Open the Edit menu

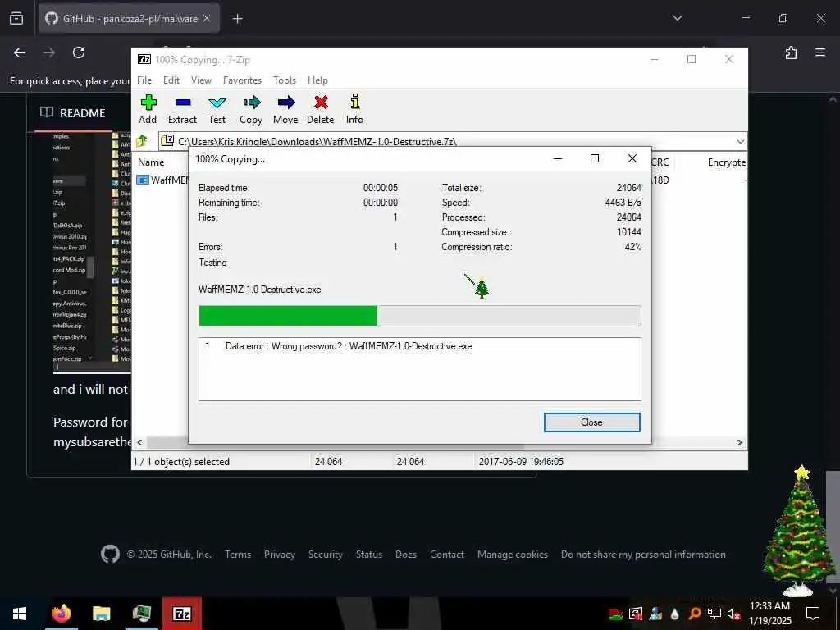point(171,80)
